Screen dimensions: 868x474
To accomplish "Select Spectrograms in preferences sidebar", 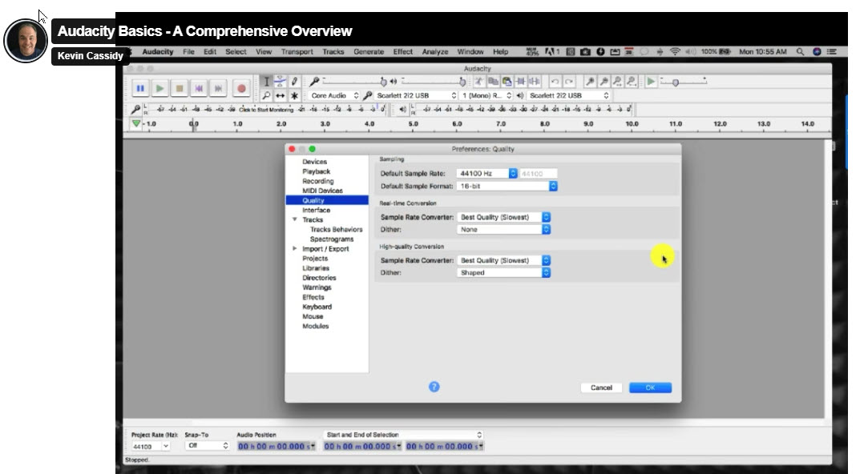I will click(x=332, y=239).
